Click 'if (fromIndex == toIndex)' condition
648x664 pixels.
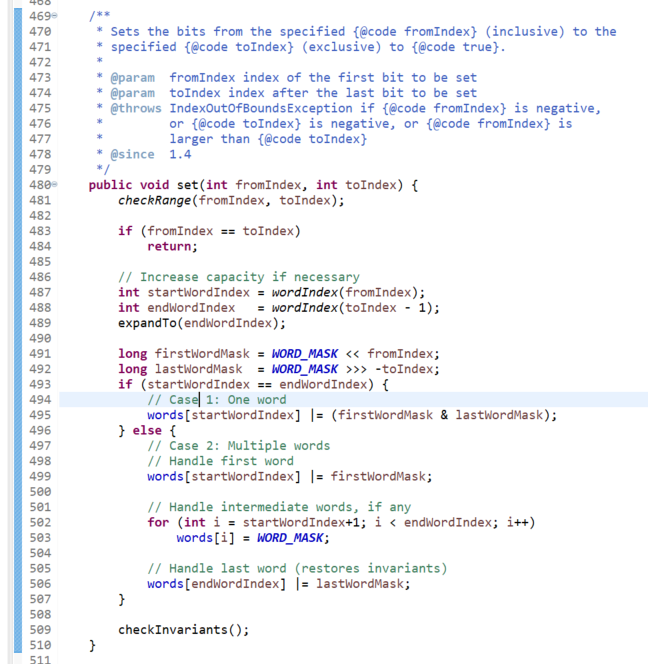209,231
